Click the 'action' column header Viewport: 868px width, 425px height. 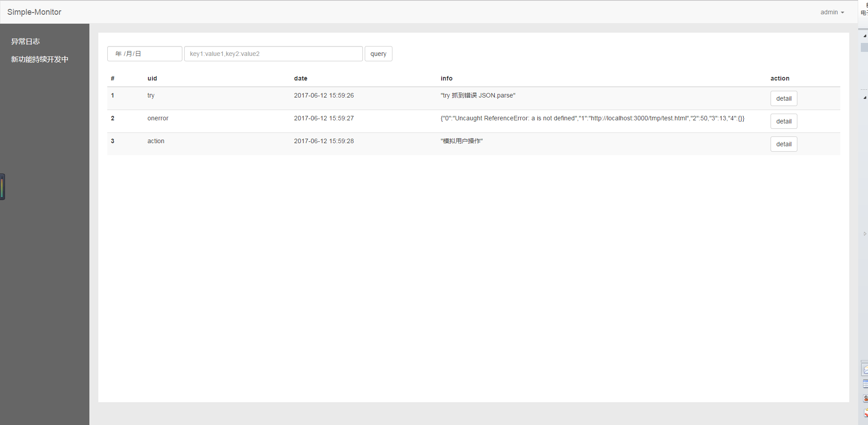pyautogui.click(x=780, y=78)
